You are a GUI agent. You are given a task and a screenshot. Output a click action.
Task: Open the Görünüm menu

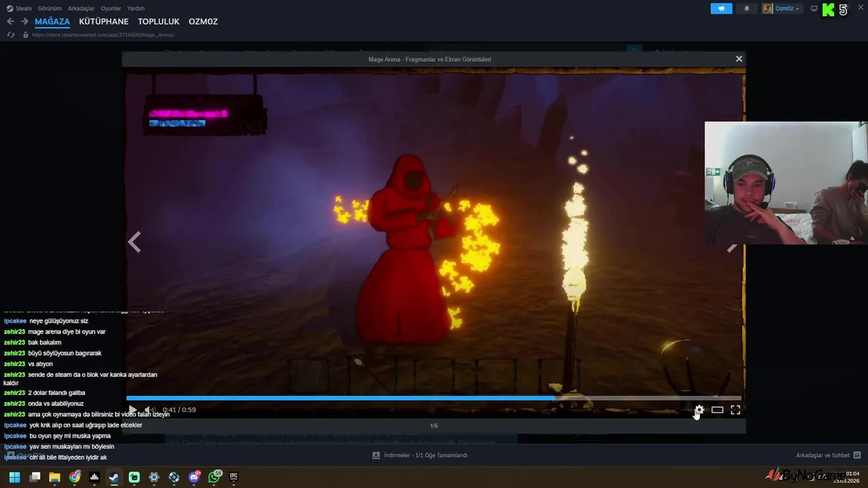pyautogui.click(x=50, y=8)
